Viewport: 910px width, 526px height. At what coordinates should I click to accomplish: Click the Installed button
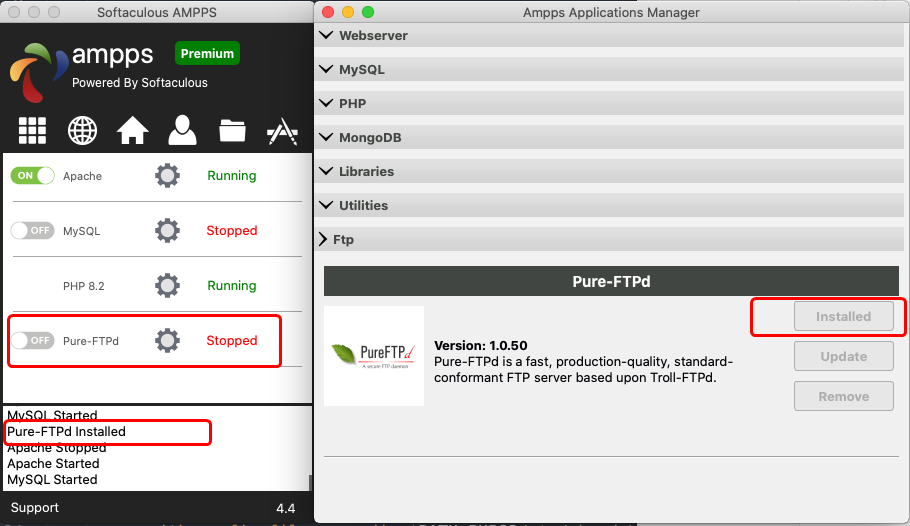(x=843, y=316)
